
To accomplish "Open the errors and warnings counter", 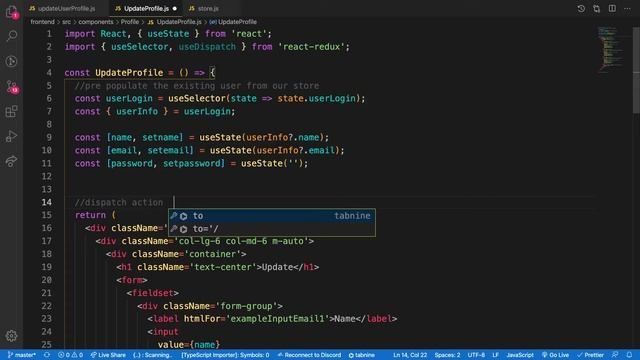I will (70, 355).
